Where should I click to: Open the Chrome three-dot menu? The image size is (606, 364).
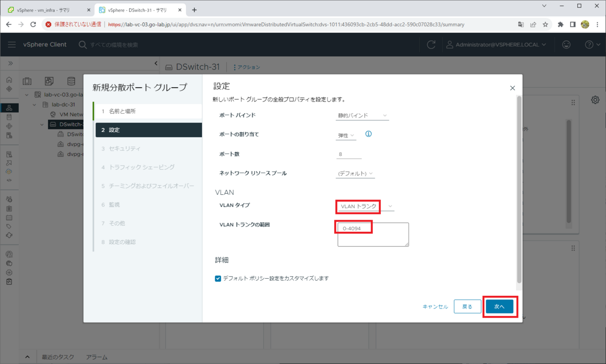tap(597, 24)
